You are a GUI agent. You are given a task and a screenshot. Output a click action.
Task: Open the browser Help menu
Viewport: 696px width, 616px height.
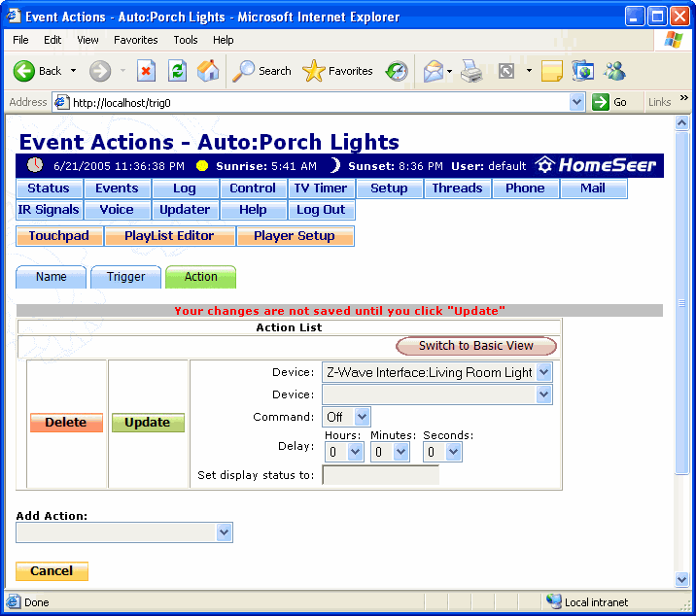(x=223, y=40)
